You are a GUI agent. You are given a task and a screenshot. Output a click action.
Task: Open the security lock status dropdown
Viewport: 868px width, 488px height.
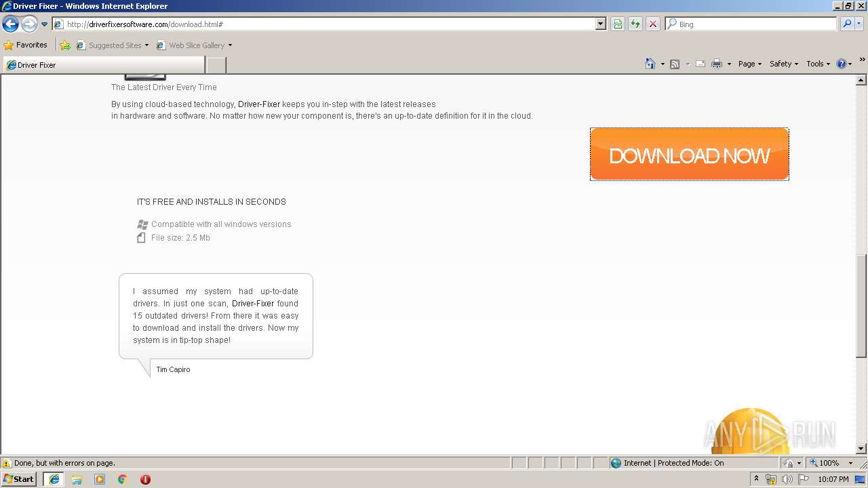(791, 463)
